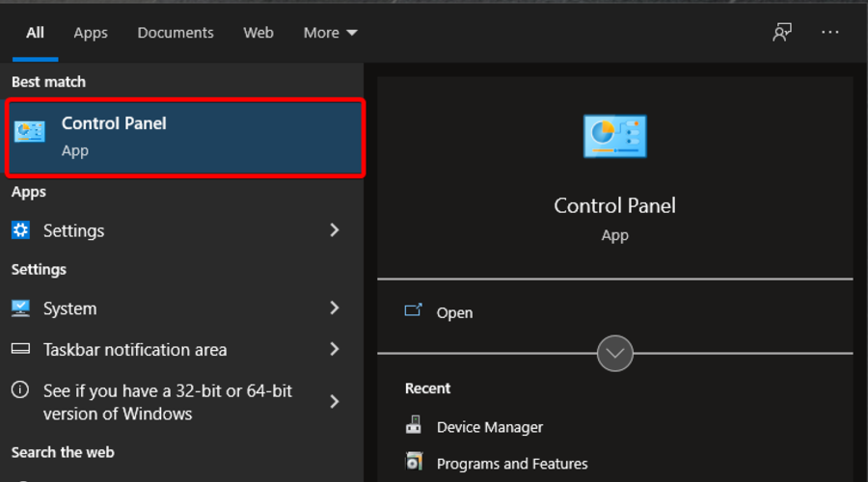
Task: Click the blue Settings gear icon
Action: (x=21, y=230)
